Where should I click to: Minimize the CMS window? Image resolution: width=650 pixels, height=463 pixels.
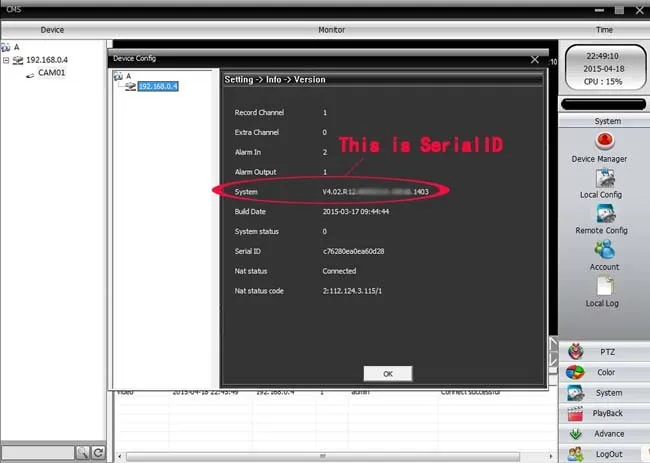[x=599, y=10]
